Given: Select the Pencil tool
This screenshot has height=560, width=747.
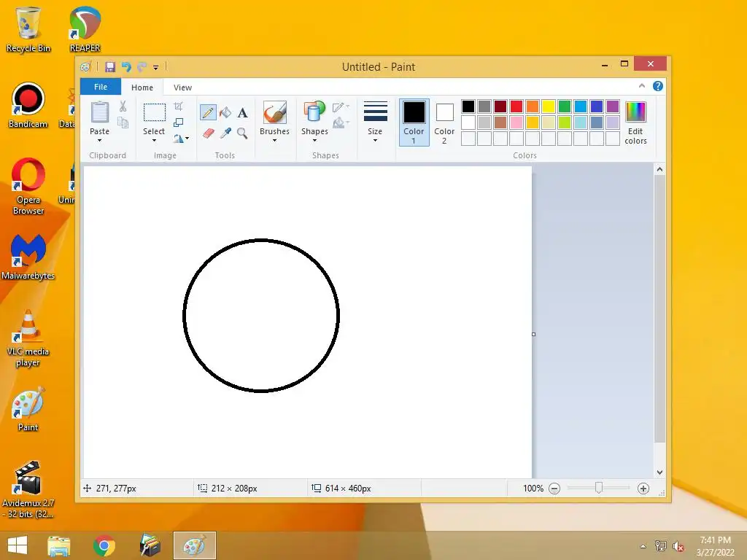Looking at the screenshot, I should click(208, 112).
